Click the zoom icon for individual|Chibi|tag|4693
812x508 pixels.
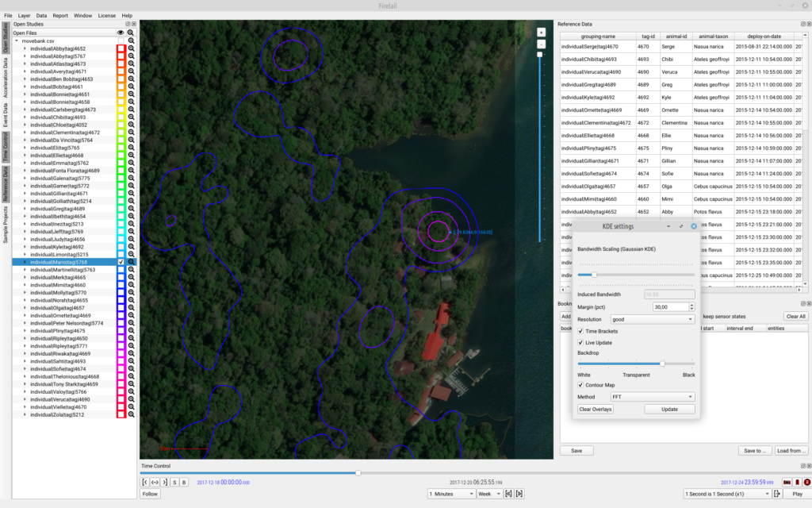click(131, 117)
